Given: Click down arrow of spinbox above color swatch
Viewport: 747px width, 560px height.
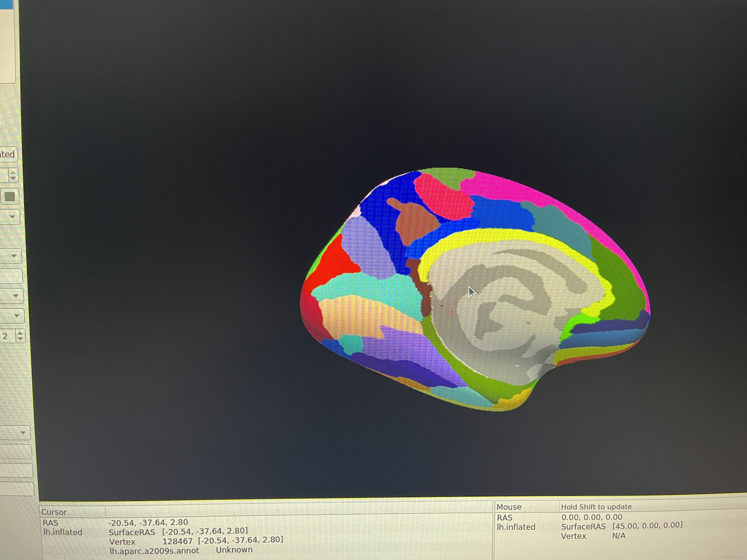Looking at the screenshot, I should point(13,178).
